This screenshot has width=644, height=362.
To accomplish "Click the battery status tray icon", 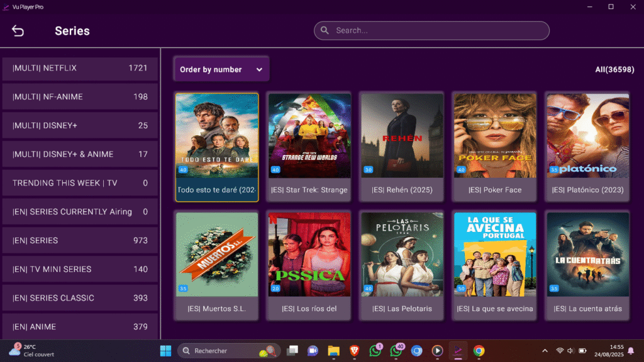I will click(583, 351).
